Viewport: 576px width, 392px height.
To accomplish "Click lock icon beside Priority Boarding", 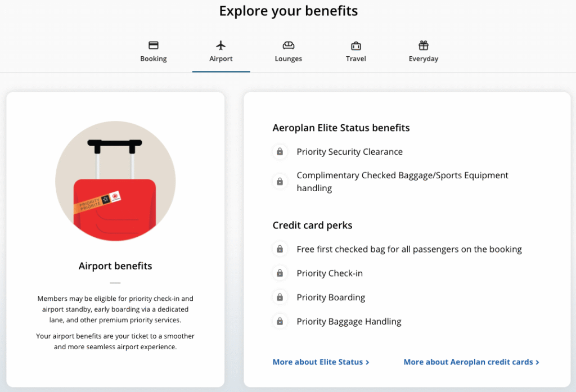I will (x=280, y=298).
